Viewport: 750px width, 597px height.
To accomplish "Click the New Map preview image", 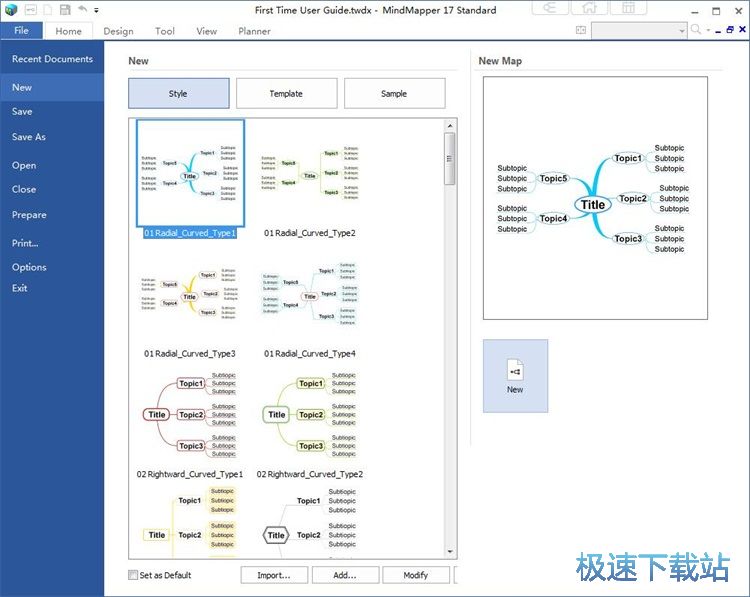I will 595,198.
